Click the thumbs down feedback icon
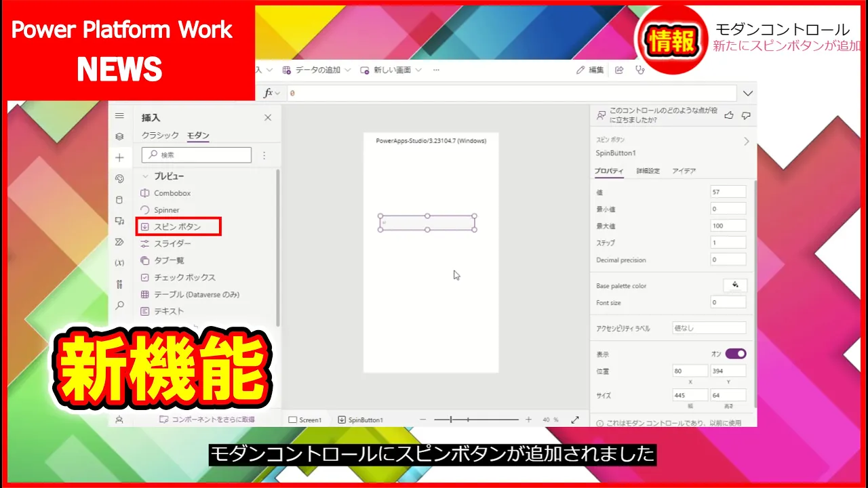The width and height of the screenshot is (868, 488). pyautogui.click(x=746, y=115)
